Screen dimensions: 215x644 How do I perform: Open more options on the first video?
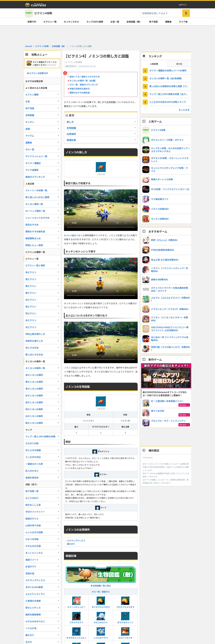(x=133, y=223)
